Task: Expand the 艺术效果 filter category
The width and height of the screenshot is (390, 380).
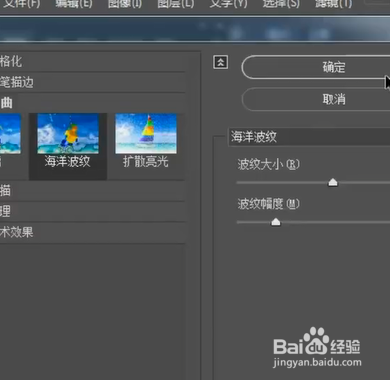Action: click(92, 232)
